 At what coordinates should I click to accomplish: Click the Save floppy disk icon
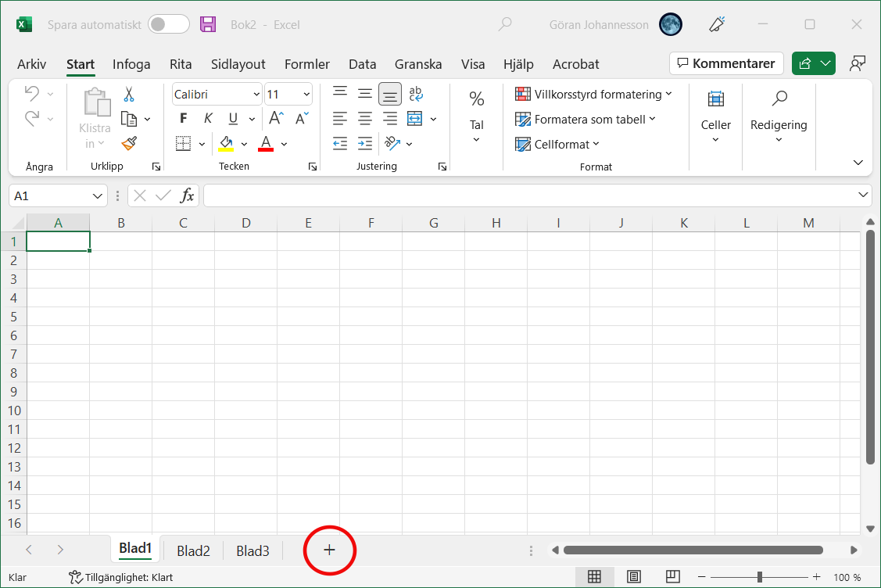pos(208,24)
